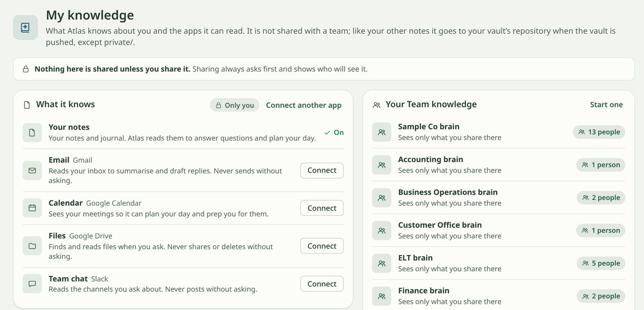The image size is (644, 310).
Task: Click the Team chat speech bubble icon
Action: 32,284
